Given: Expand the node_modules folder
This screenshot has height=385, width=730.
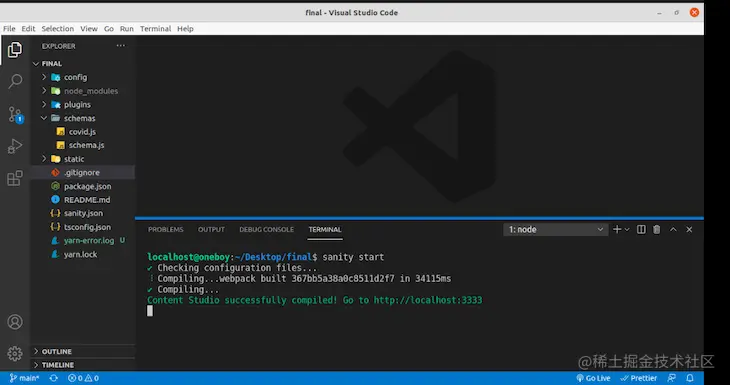Looking at the screenshot, I should [83, 91].
